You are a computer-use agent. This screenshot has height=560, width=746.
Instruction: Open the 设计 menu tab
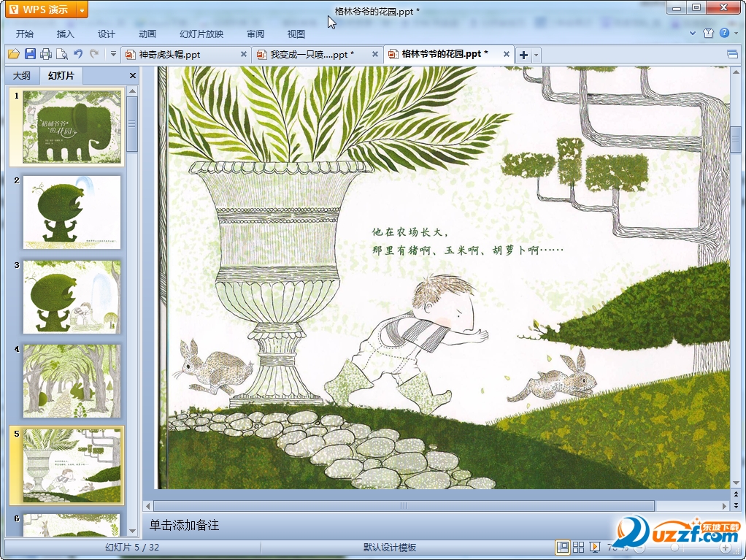tap(106, 34)
